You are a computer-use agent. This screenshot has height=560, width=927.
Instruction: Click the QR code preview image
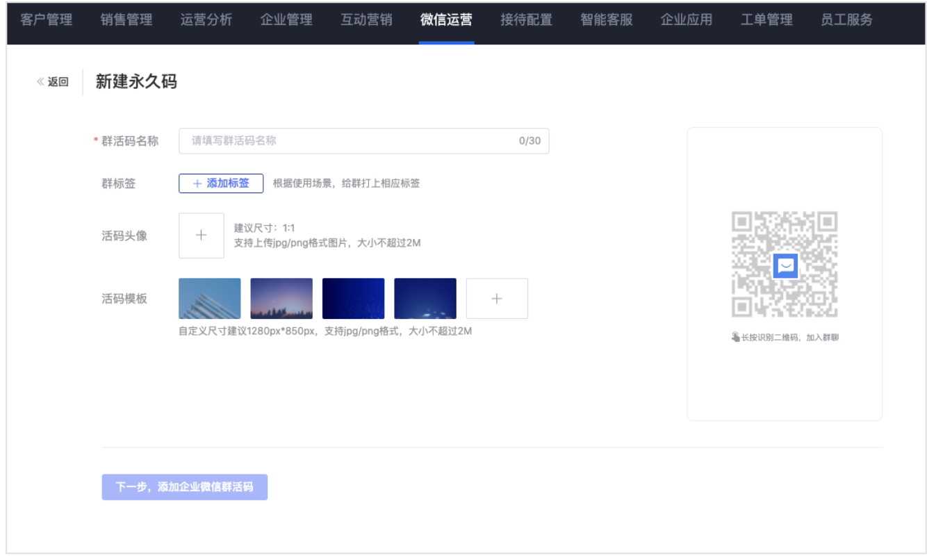click(785, 265)
